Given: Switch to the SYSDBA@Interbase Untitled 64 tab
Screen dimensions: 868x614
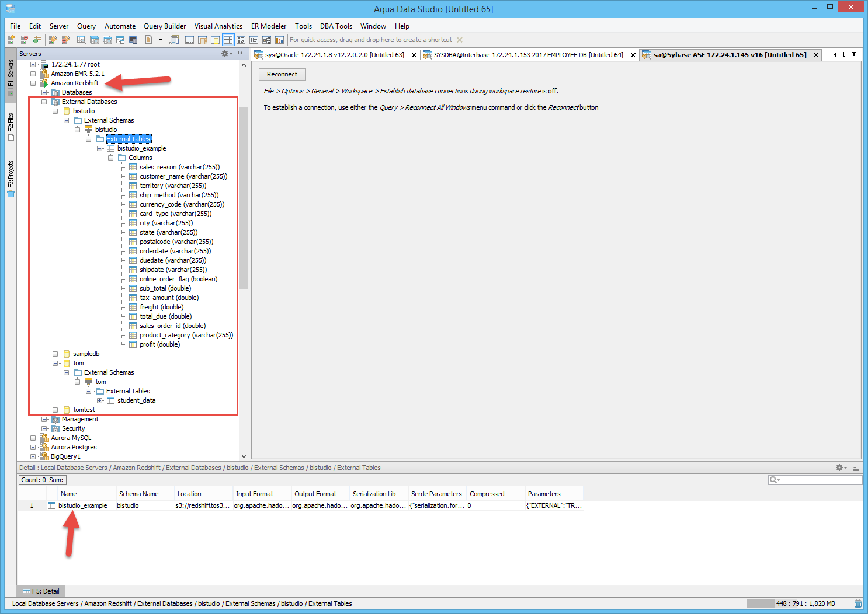Looking at the screenshot, I should coord(529,55).
